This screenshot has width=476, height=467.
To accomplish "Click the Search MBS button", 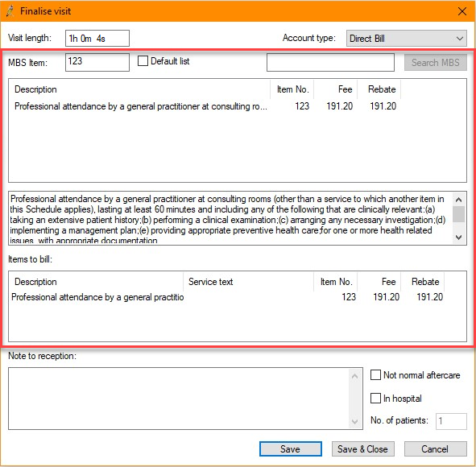I will [435, 63].
